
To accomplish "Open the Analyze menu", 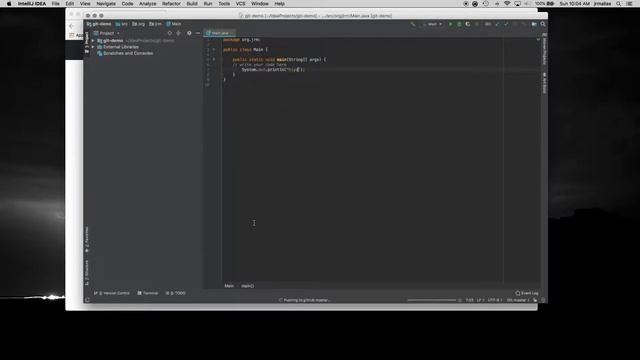I will pyautogui.click(x=147, y=4).
